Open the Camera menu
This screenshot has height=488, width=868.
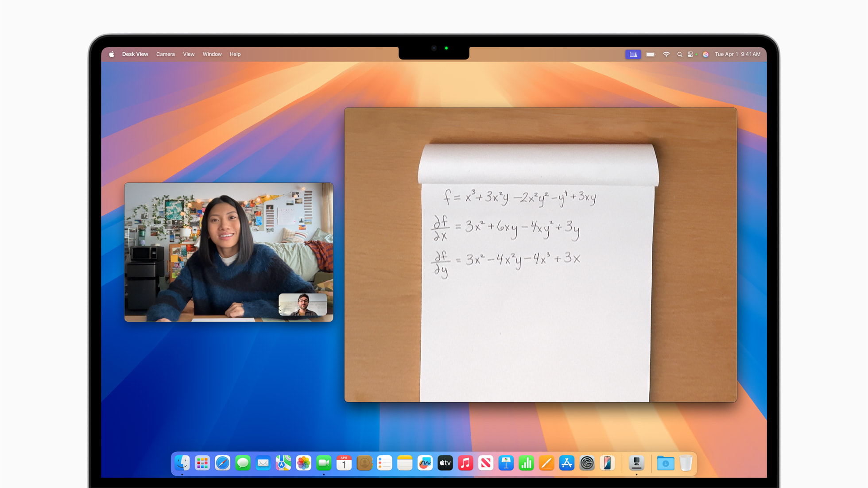click(x=165, y=54)
